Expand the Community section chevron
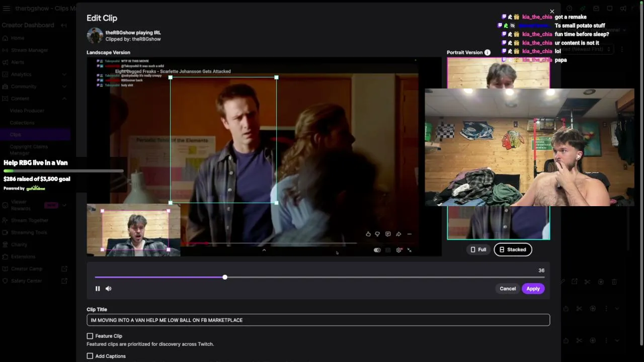 pyautogui.click(x=64, y=86)
